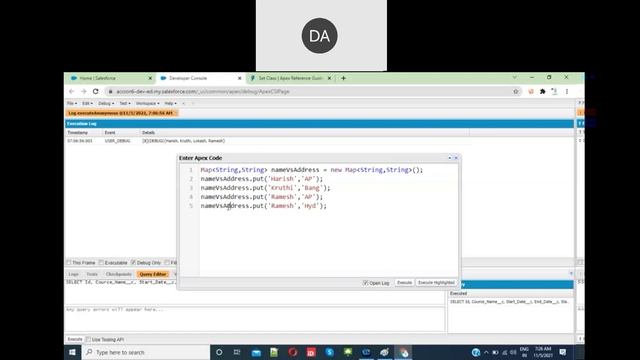Select the USER_DEBUG log row
Screen dimensions: 640x360
(x=268, y=141)
